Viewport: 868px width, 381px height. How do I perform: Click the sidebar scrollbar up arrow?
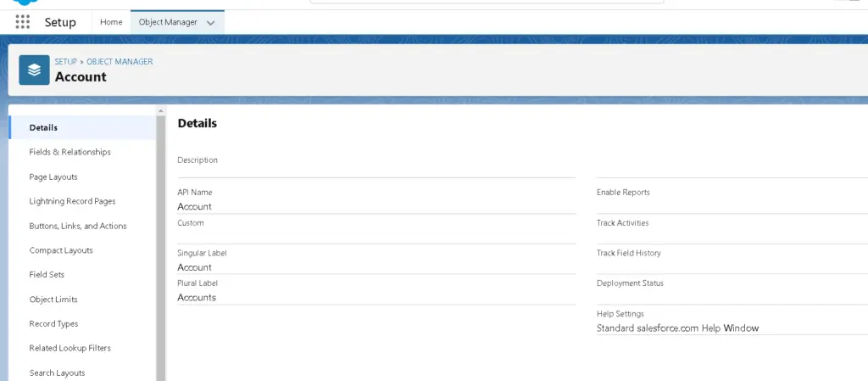161,111
